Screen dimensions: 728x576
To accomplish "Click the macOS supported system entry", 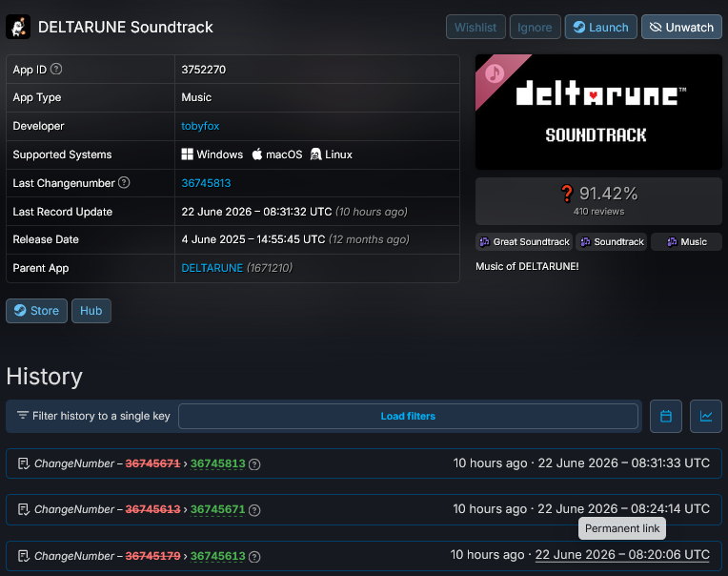I will click(277, 154).
